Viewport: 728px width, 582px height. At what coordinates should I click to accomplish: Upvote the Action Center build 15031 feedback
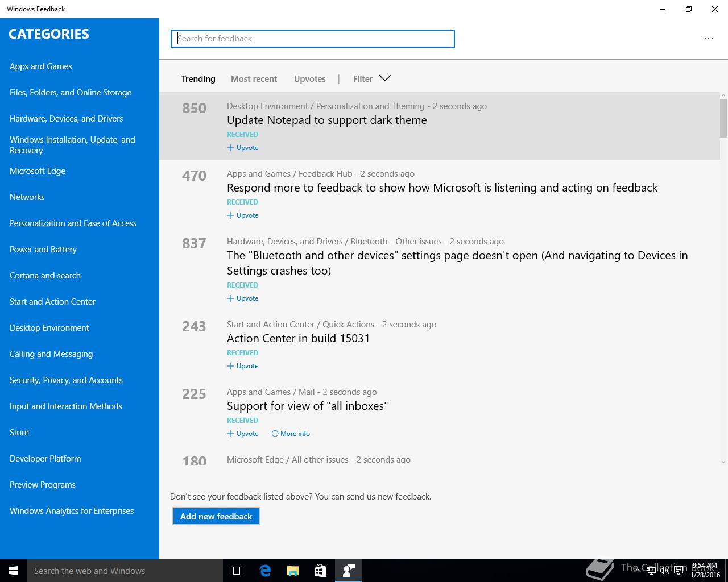(243, 366)
